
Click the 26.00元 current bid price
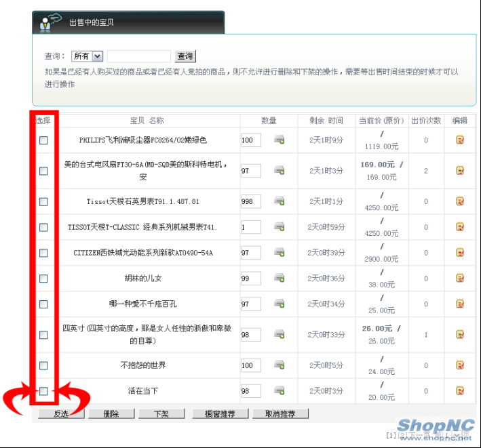(377, 329)
